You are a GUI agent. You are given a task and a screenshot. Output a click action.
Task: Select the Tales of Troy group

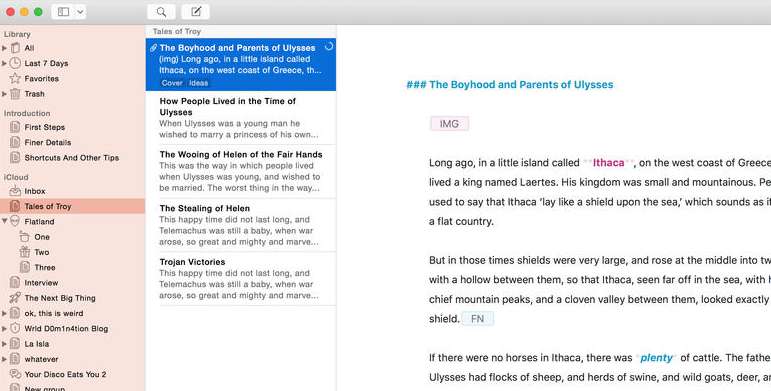click(x=73, y=206)
